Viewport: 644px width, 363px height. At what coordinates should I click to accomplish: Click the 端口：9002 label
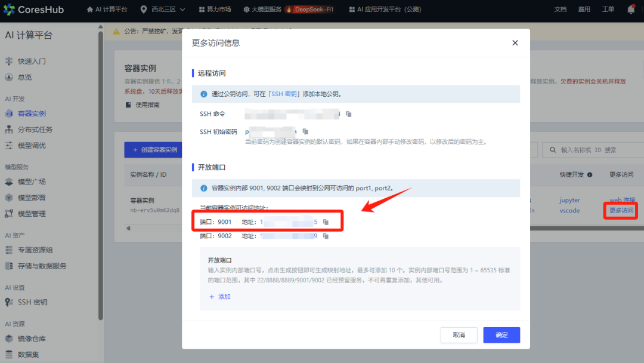[216, 236]
